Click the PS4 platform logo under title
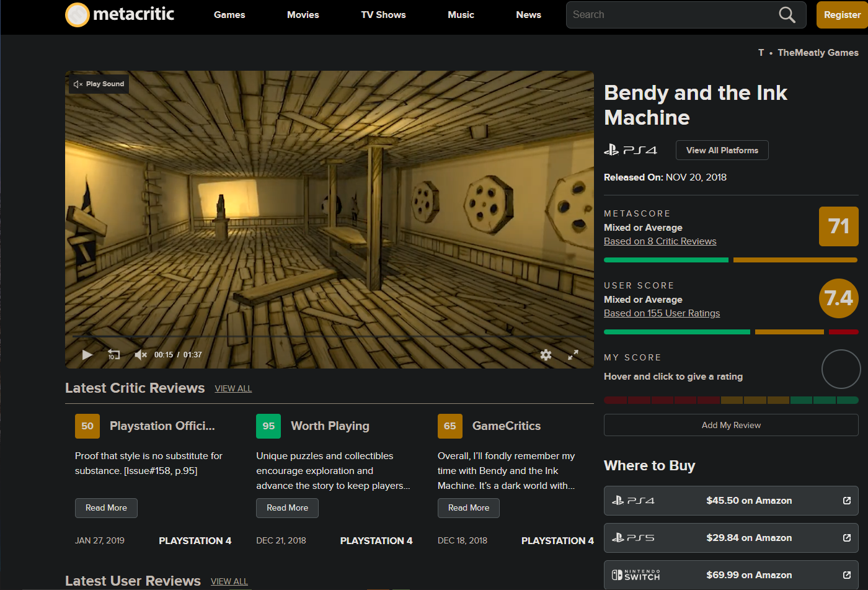This screenshot has width=868, height=590. [631, 150]
